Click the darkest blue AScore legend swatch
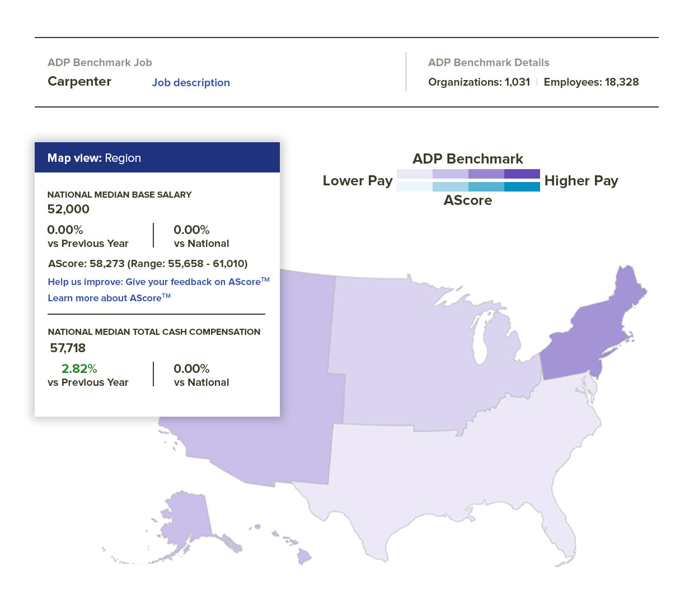The height and width of the screenshot is (616, 694). click(522, 187)
